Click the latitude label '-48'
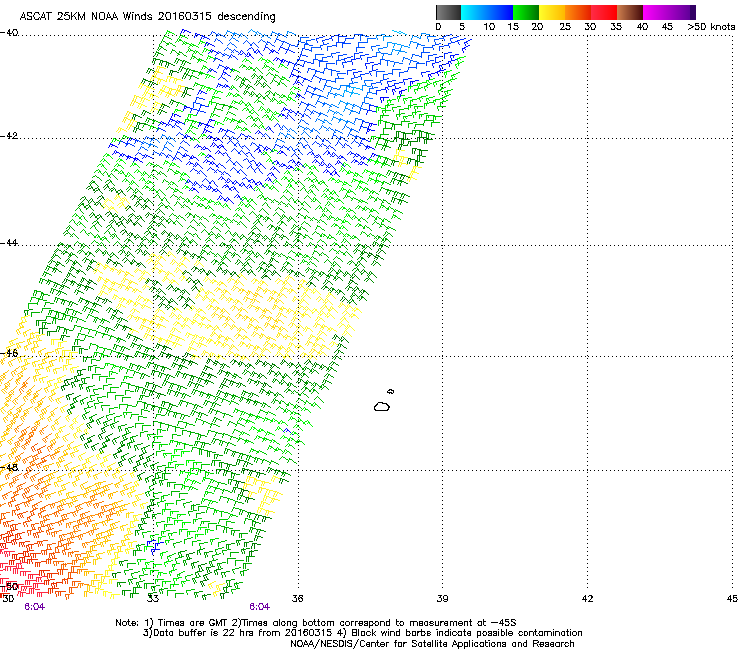 [x=9, y=467]
